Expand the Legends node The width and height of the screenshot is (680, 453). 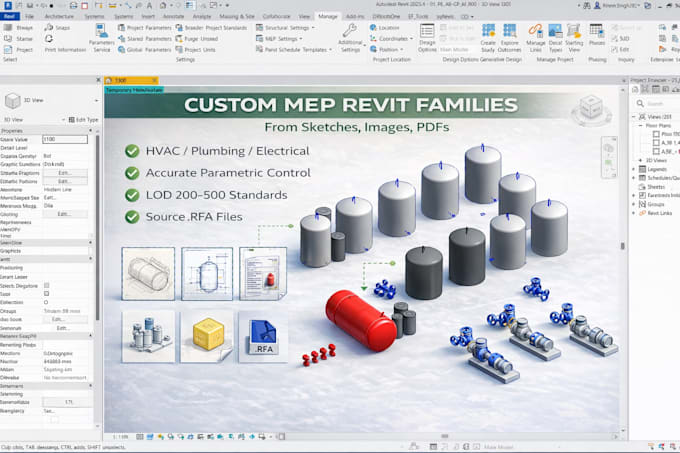click(634, 169)
